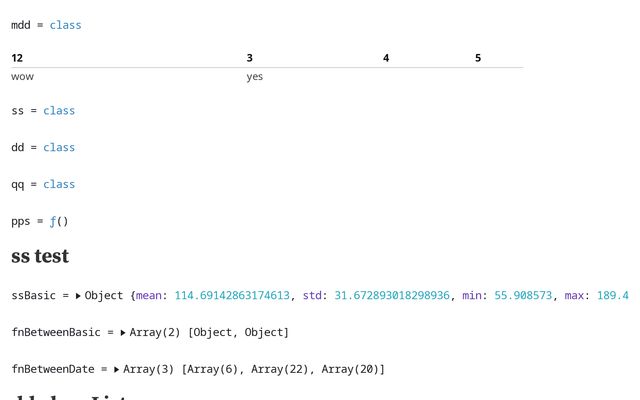Click the table cell containing wow
The height and width of the screenshot is (400, 640).
pos(22,77)
